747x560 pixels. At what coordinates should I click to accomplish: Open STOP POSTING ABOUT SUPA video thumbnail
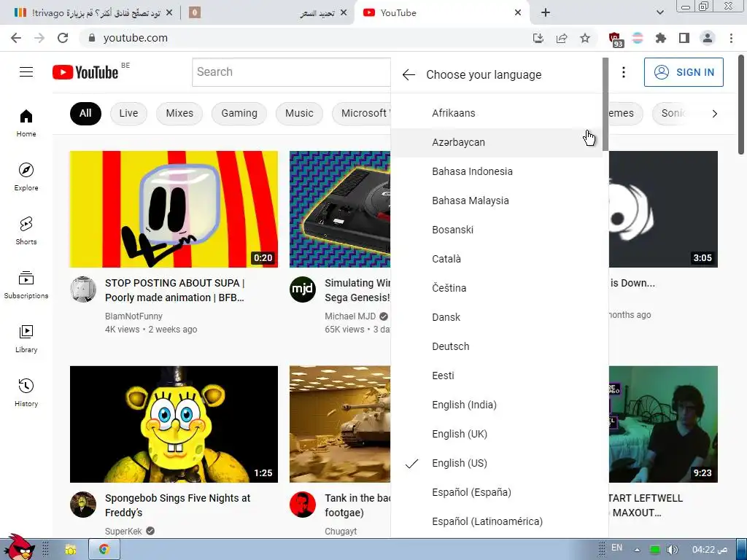(174, 209)
